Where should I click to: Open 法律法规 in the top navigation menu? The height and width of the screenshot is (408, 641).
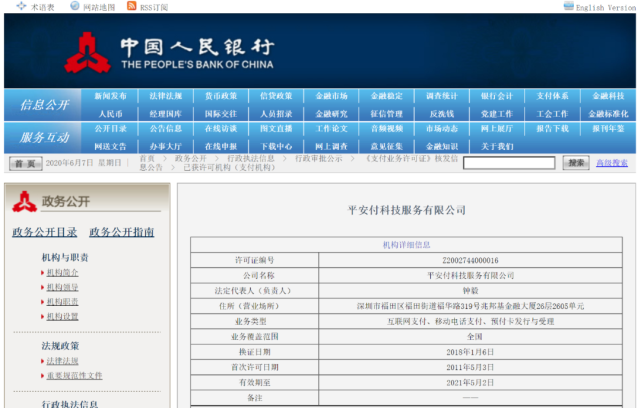pyautogui.click(x=166, y=96)
